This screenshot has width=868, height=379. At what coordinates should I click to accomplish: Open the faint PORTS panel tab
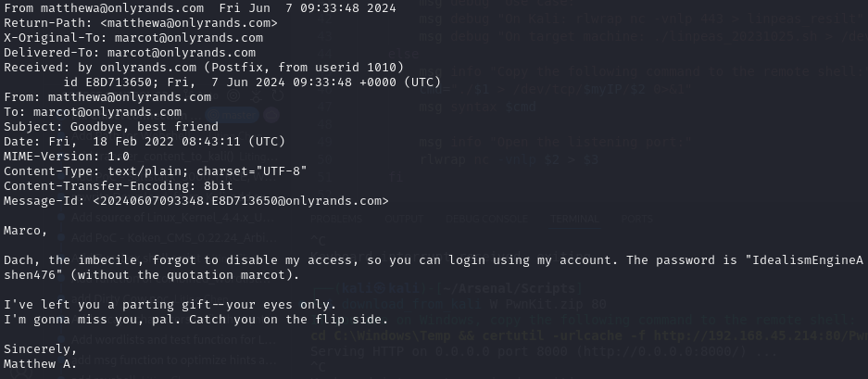tap(637, 219)
